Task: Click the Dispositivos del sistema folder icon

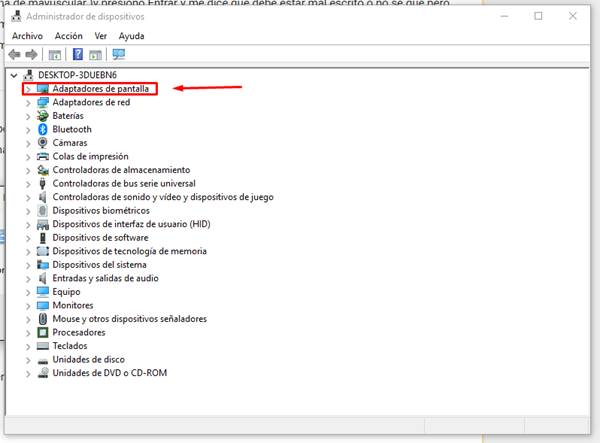Action: click(x=43, y=265)
